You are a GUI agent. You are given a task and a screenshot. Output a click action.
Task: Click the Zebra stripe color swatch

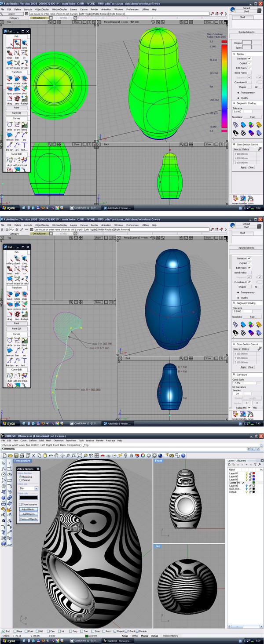tap(28, 498)
